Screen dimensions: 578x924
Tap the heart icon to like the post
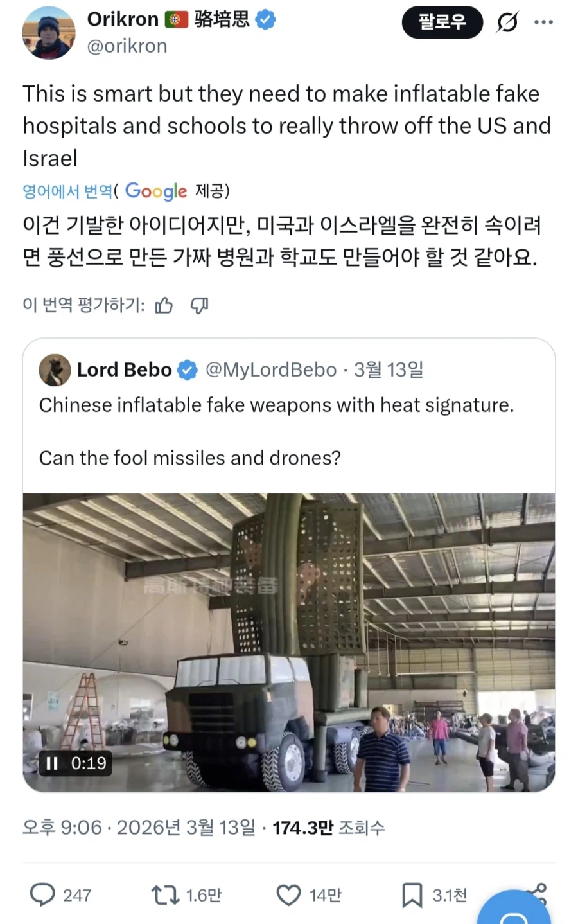click(x=289, y=894)
